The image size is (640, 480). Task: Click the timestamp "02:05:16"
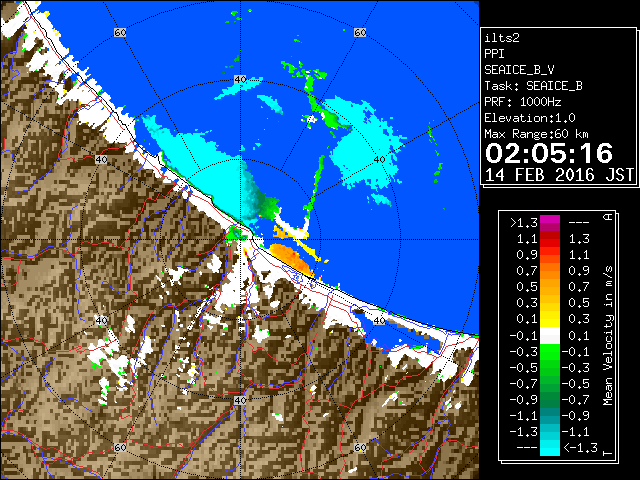549,153
